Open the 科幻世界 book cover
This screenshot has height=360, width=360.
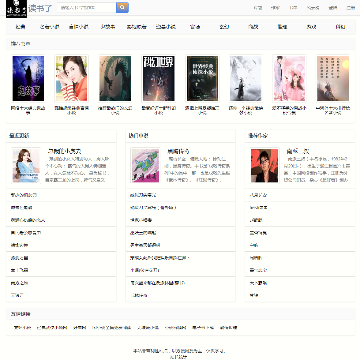pos(159,78)
